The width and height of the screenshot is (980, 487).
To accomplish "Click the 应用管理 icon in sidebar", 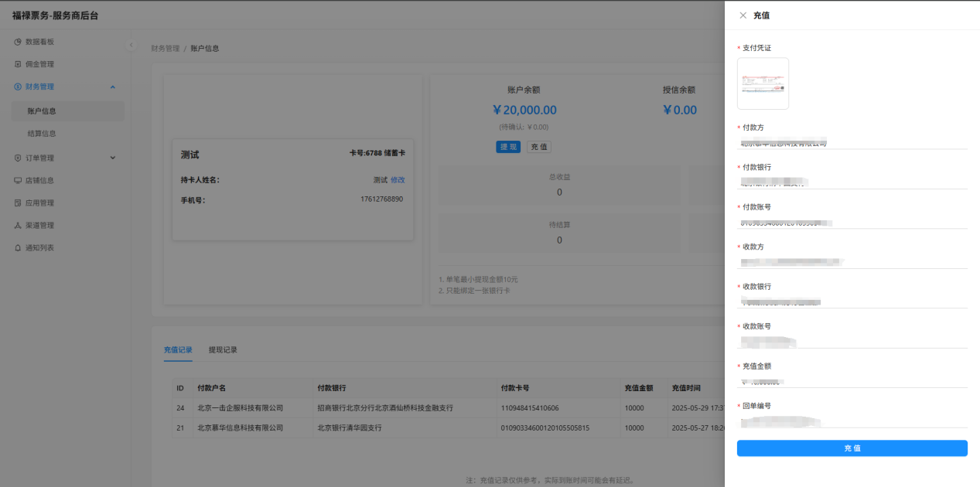I will point(18,203).
